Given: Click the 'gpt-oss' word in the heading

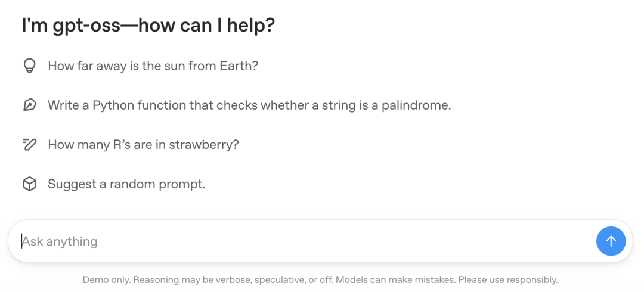Looking at the screenshot, I should click(x=86, y=27).
